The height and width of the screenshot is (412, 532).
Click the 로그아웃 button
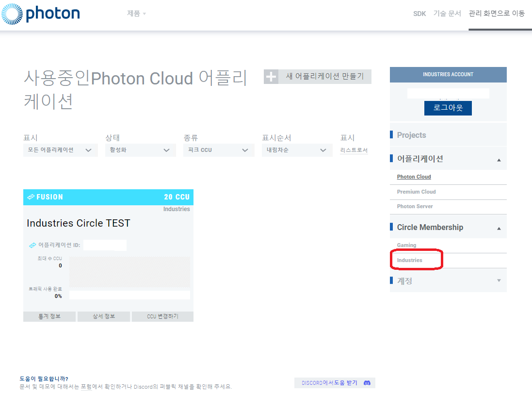448,108
